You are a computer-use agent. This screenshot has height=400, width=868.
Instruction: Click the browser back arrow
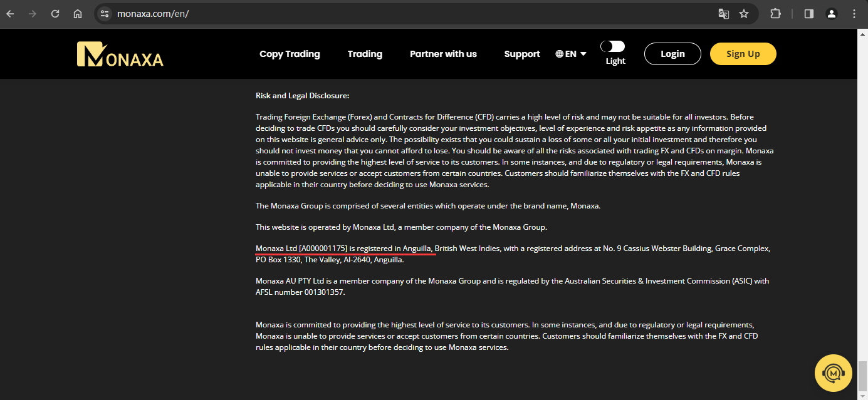click(10, 14)
